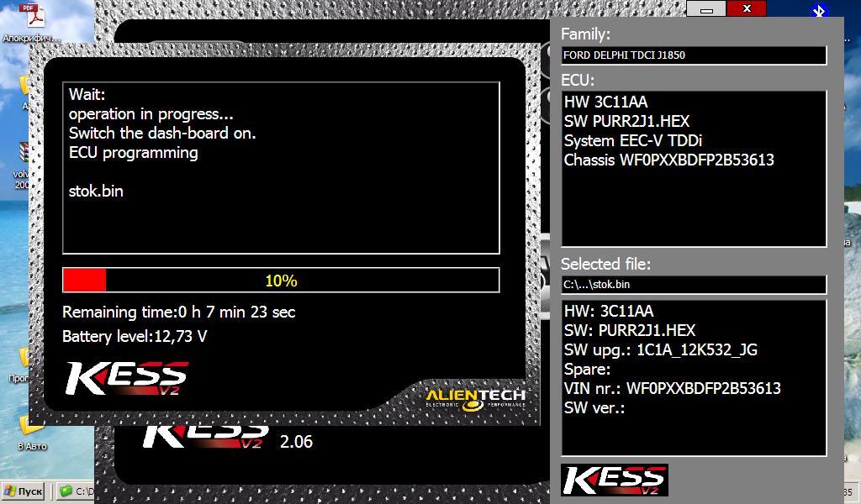Click the Alientech logo in the progress dialog

476,399
